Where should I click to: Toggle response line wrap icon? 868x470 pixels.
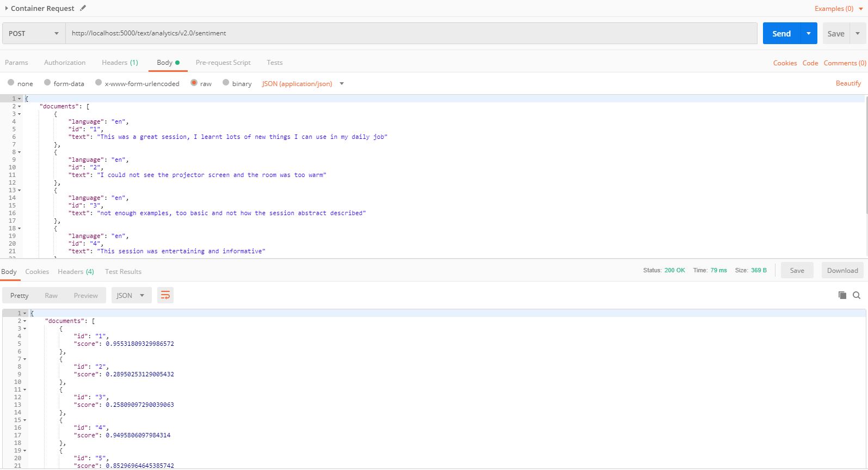tap(165, 296)
